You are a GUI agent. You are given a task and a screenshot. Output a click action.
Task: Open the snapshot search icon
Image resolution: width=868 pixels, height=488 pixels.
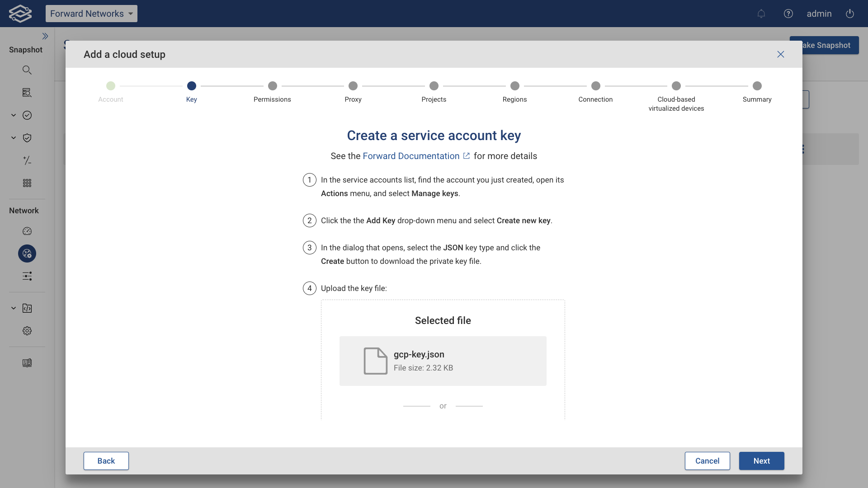point(27,70)
